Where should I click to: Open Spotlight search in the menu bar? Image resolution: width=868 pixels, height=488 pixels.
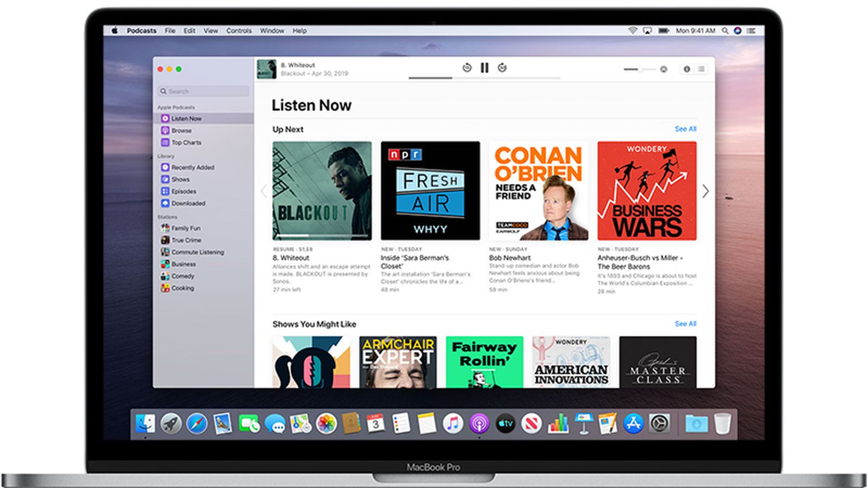point(725,31)
